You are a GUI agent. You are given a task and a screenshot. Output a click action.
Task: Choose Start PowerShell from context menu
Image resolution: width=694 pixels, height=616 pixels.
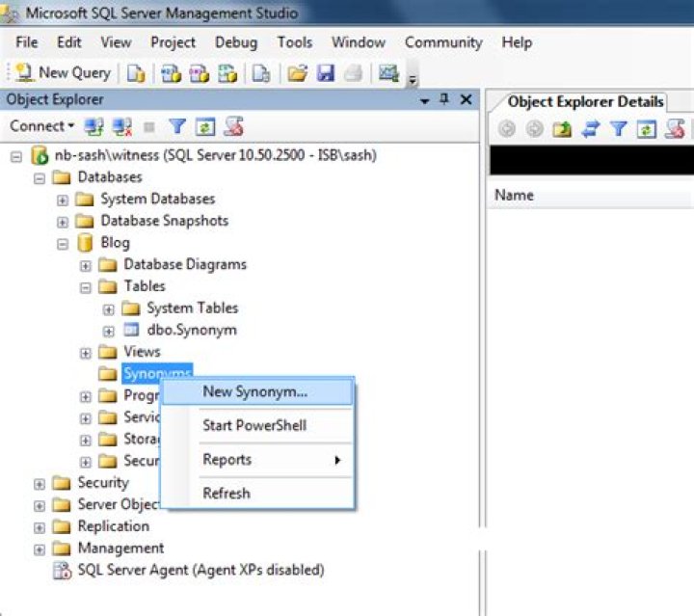pyautogui.click(x=258, y=426)
